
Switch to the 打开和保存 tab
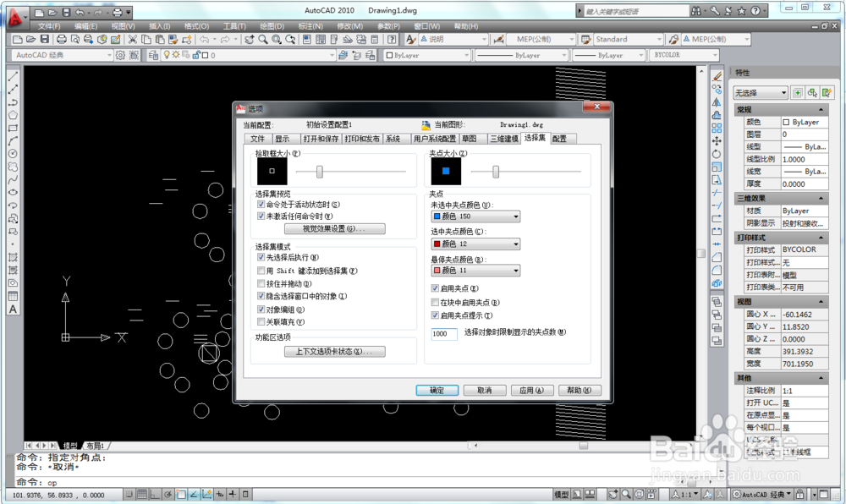(321, 139)
